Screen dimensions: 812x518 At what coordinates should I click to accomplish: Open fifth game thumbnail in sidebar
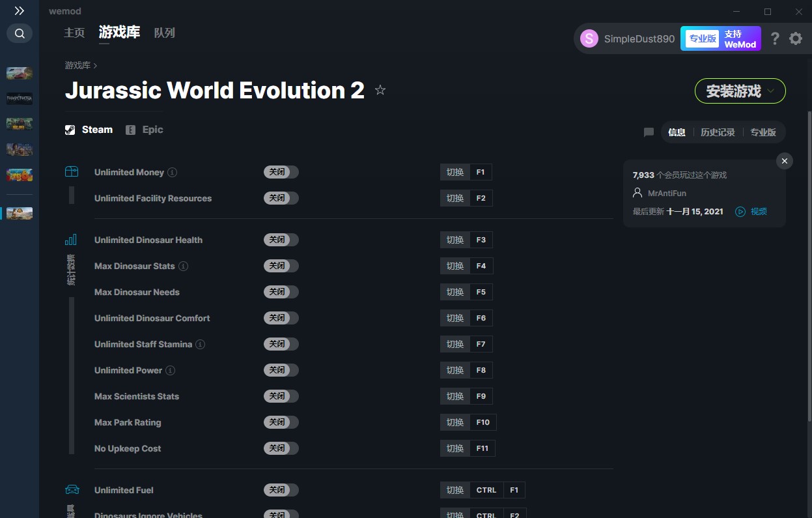click(x=20, y=175)
